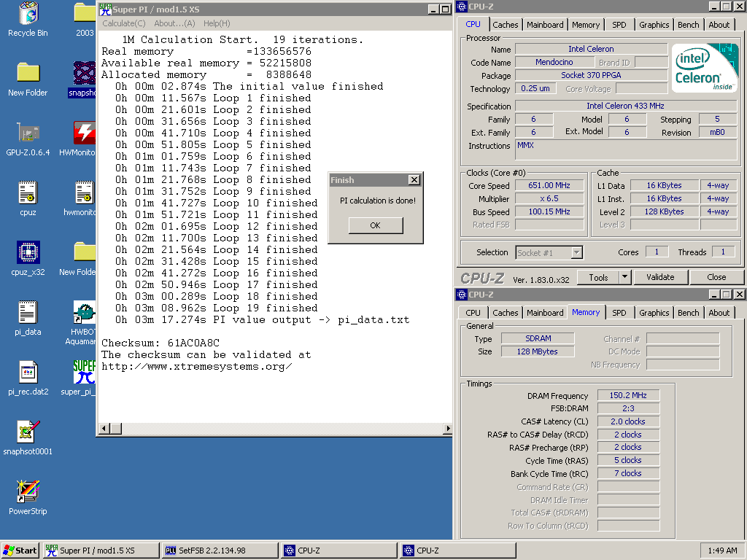Open the Calculate(C) menu in Super PI
Screen dimensions: 747x560
coord(124,23)
